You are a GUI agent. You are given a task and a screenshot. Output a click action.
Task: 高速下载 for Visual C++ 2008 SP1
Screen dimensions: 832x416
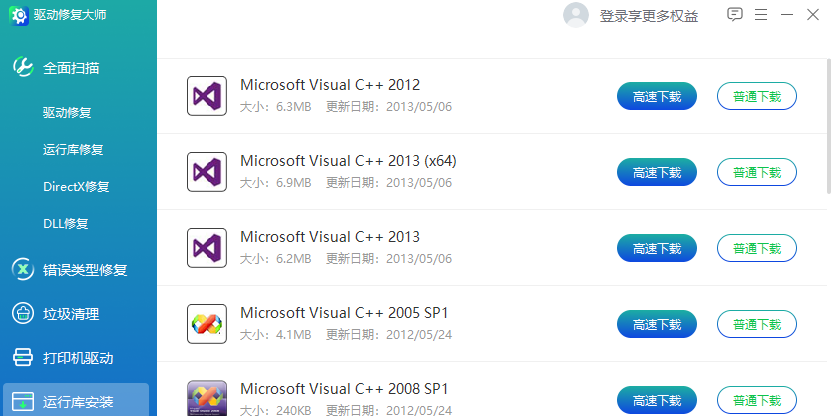pyautogui.click(x=656, y=400)
